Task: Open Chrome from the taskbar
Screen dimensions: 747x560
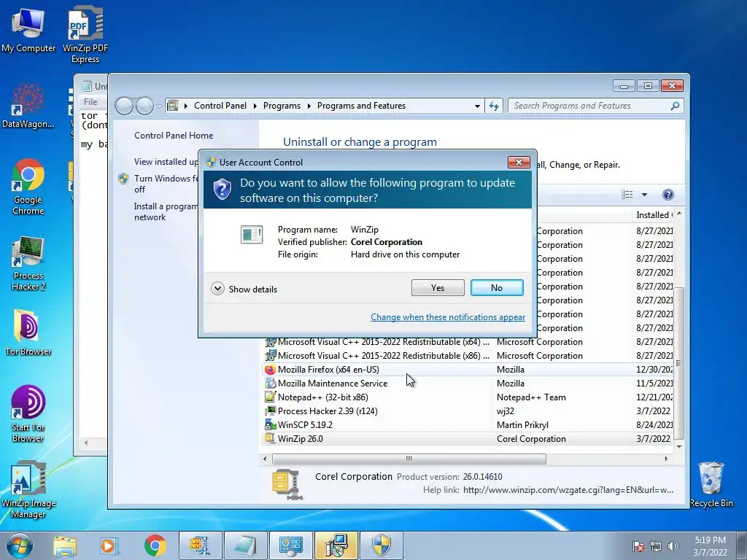Action: 155,545
